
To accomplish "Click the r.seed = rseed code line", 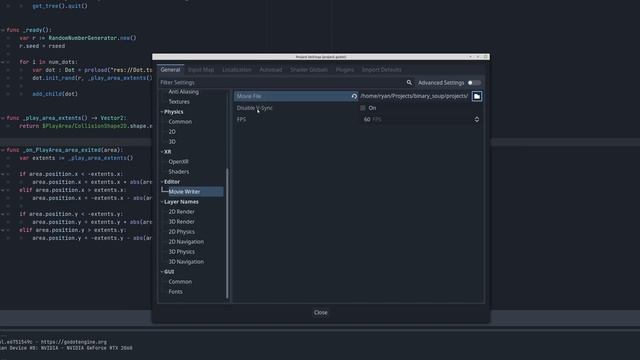I will (x=42, y=46).
